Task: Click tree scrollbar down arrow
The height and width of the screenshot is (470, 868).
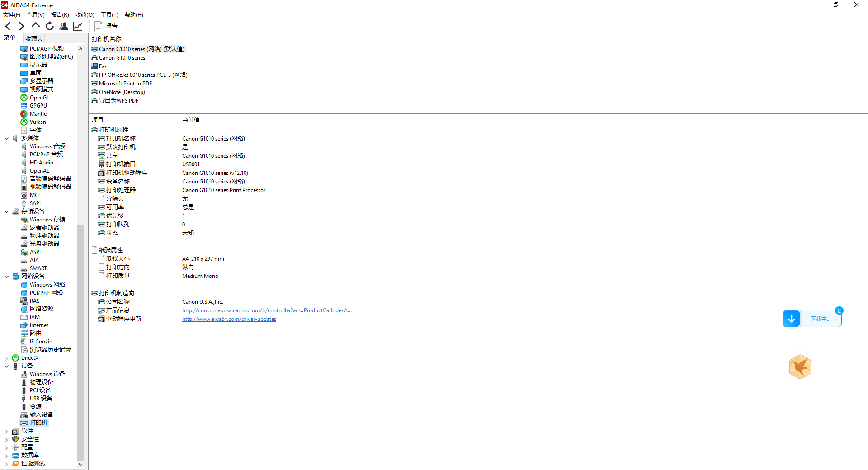Action: [x=80, y=464]
